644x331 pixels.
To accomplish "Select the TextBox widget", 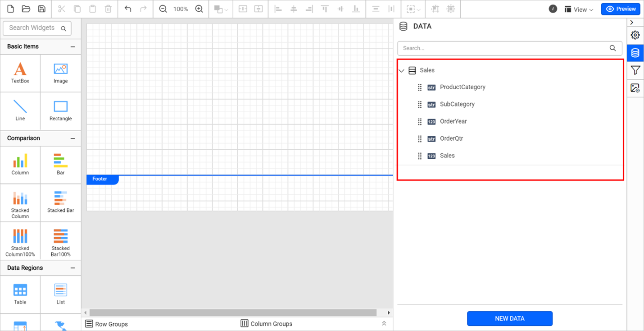I will point(20,73).
